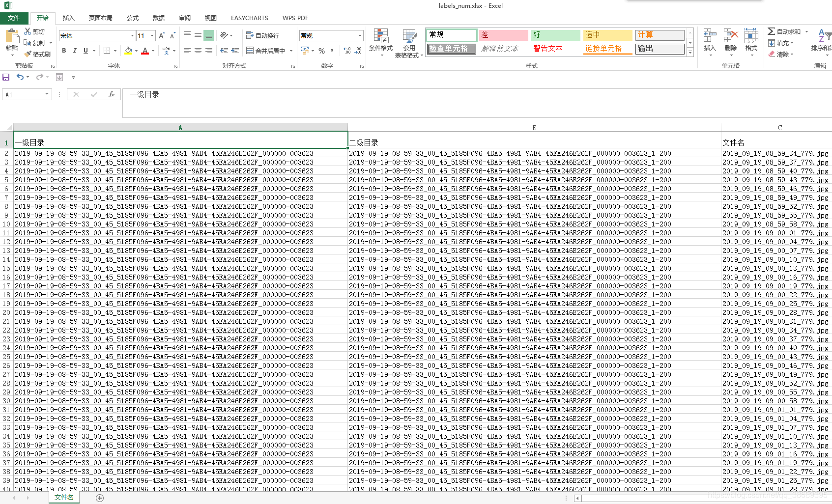Click the Delete cells (删除) icon
This screenshot has height=504, width=832.
click(731, 35)
